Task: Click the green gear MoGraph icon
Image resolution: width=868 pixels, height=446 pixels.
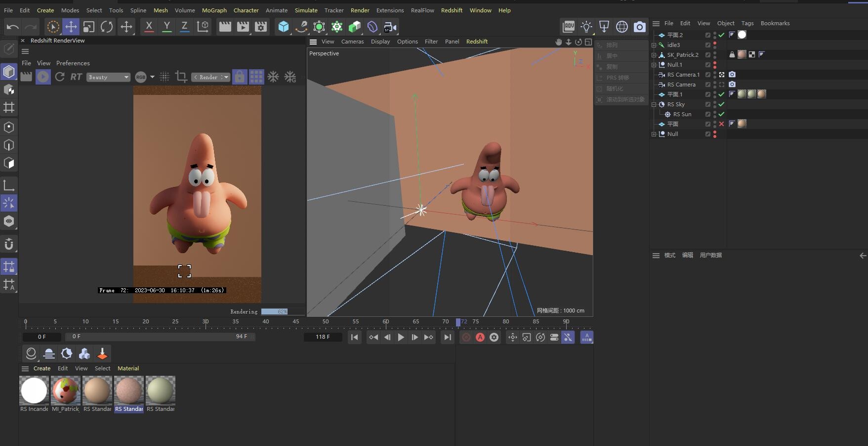Action: (x=337, y=27)
